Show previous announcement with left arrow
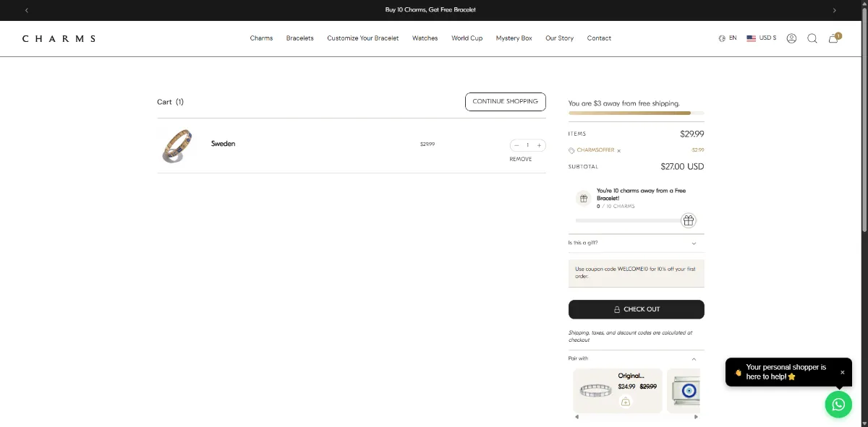The width and height of the screenshot is (868, 427). tap(27, 10)
